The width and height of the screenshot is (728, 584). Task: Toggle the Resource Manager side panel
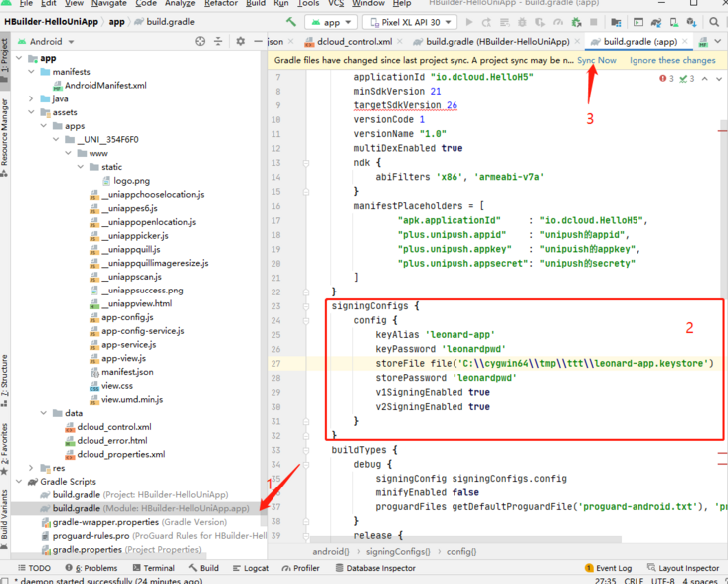click(5, 138)
